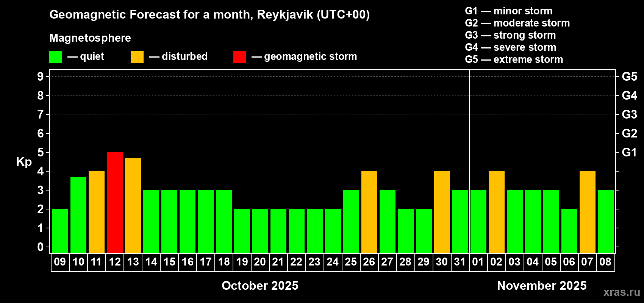Viewport: 644px width, 303px height.
Task: Click the G1 label on right axis
Action: click(629, 152)
